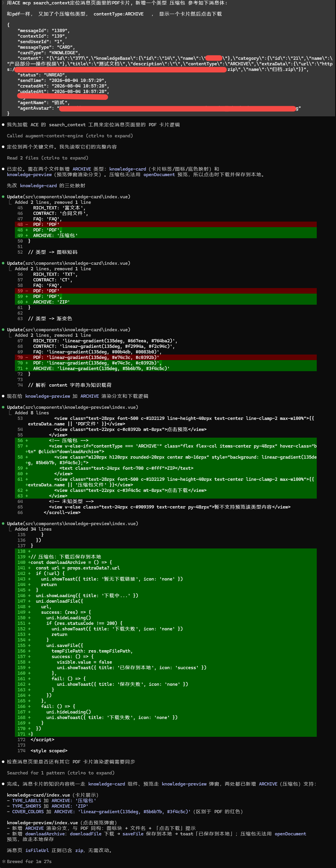The image size is (336, 868).
Task: Click the removed line 59 "PDF: 'PDF'"
Action: click(165, 291)
